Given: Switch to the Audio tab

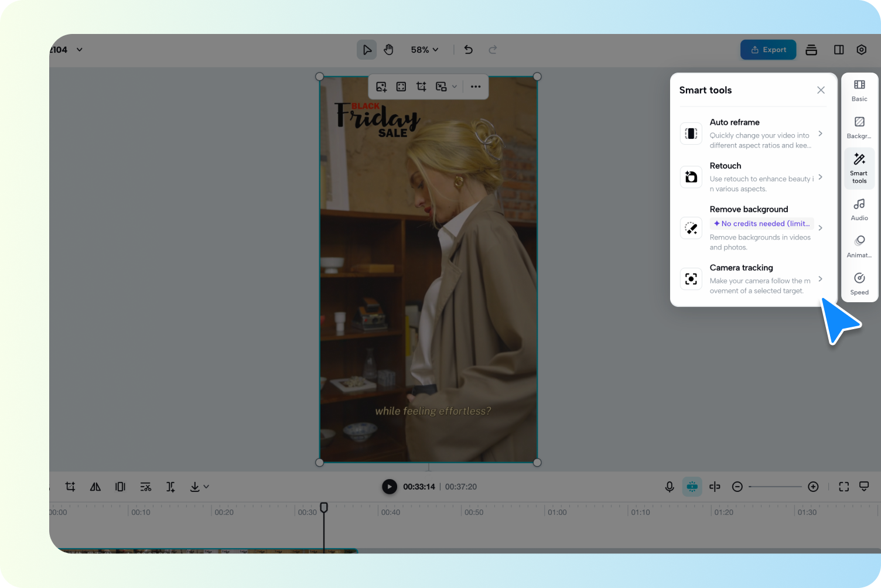Looking at the screenshot, I should (859, 210).
